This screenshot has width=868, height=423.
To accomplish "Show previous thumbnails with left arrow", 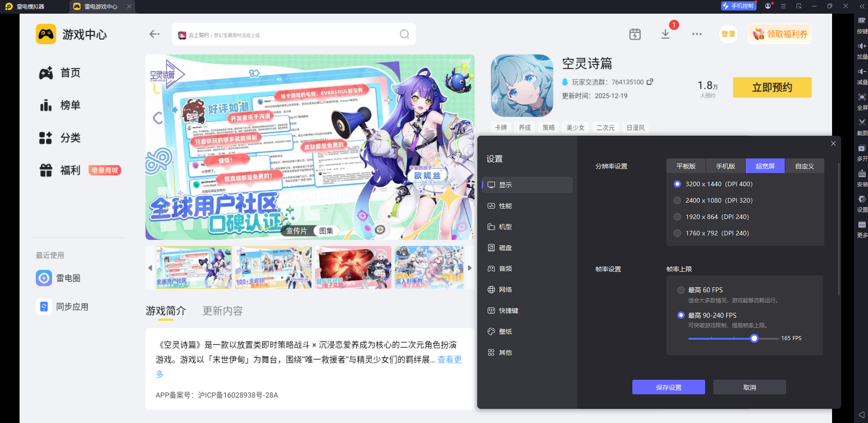I will point(150,268).
